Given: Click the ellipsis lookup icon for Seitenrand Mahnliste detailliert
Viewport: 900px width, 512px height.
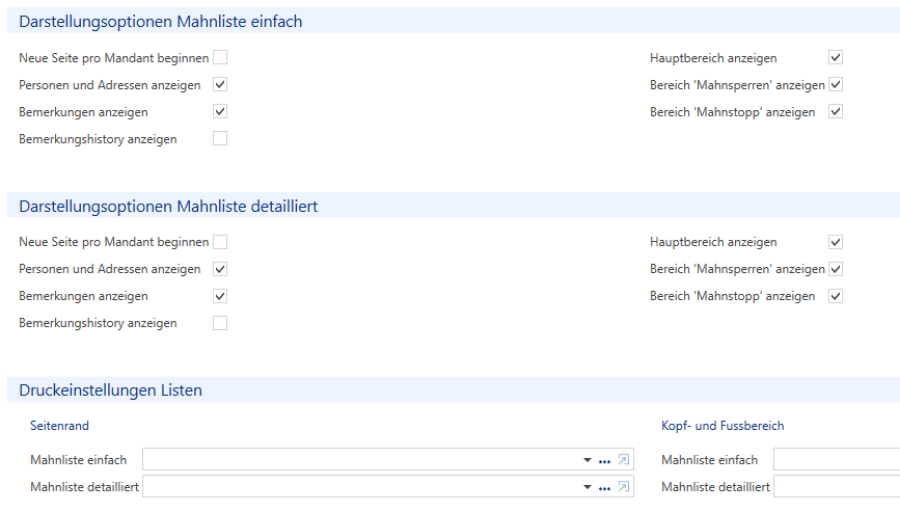Looking at the screenshot, I should 604,488.
